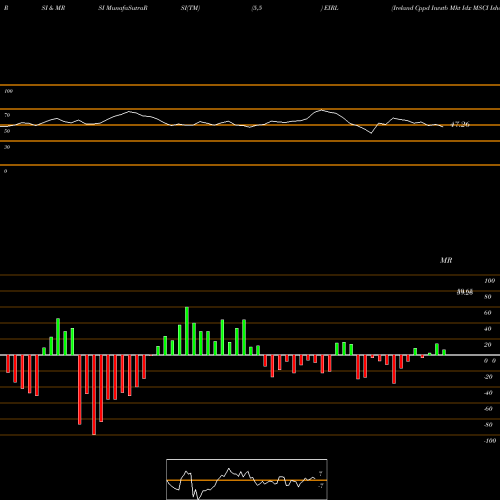Click the -60 label on the MR axis
This screenshot has width=500, height=500.
pos(488,409)
